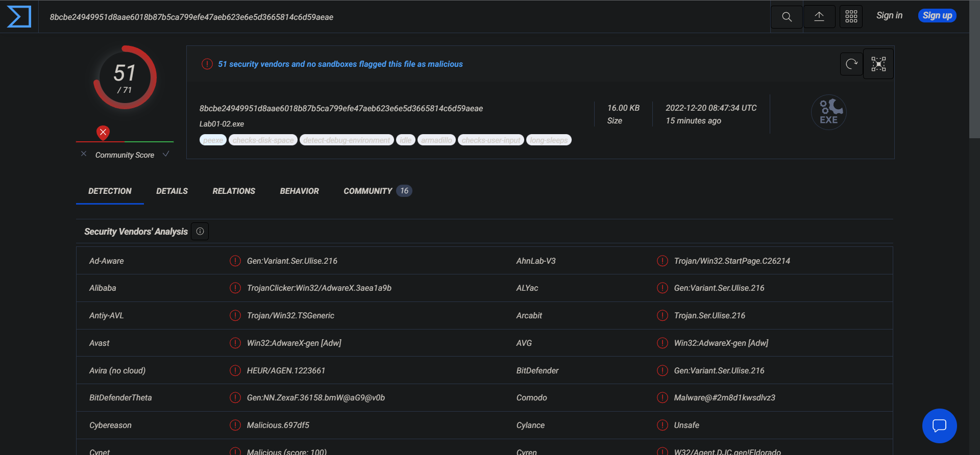This screenshot has width=980, height=455.
Task: Open the similar files graph icon
Action: 878,64
